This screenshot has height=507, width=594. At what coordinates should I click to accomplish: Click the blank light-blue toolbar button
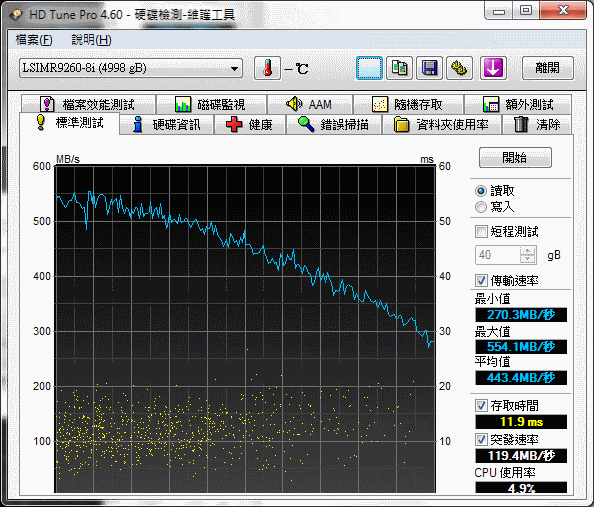369,68
